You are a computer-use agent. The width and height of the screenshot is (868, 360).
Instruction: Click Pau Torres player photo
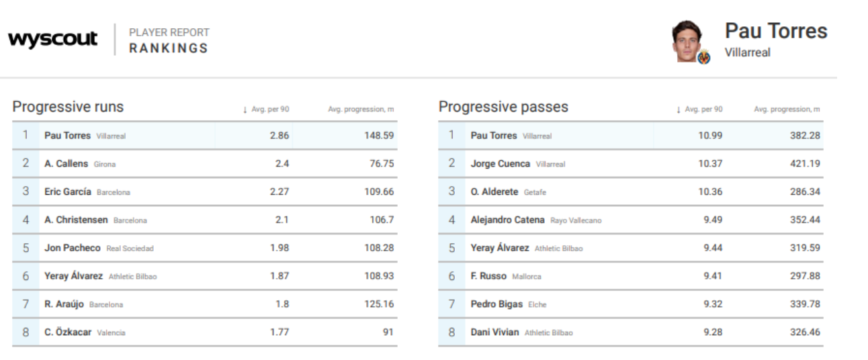[689, 42]
